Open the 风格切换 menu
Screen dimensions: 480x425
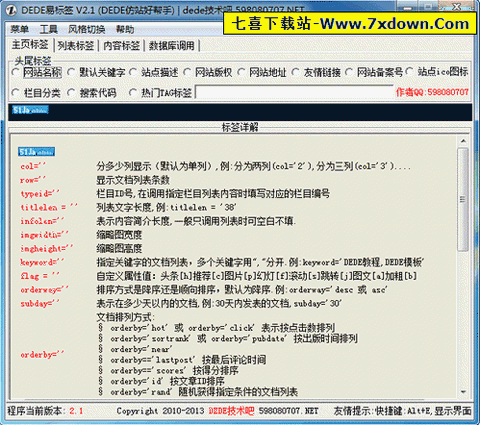(x=87, y=29)
